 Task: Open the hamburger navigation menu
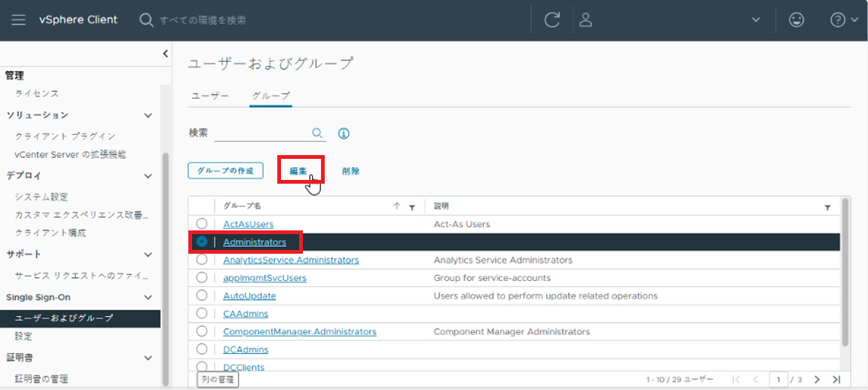[18, 20]
